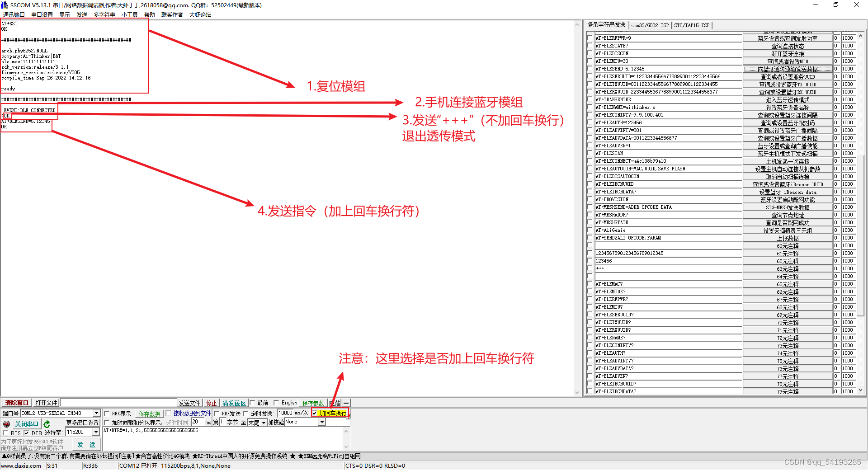The height and width of the screenshot is (470, 868).
Task: Click the multi-string list vertical scrollbar
Action: click(x=860, y=212)
